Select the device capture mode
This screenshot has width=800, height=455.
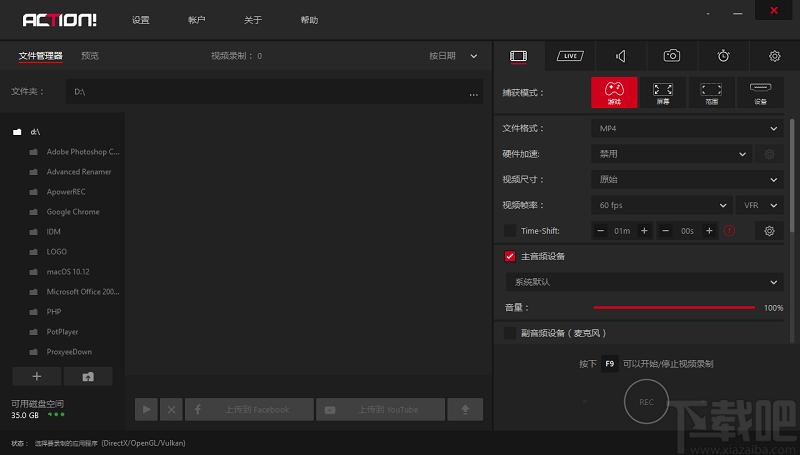point(760,92)
